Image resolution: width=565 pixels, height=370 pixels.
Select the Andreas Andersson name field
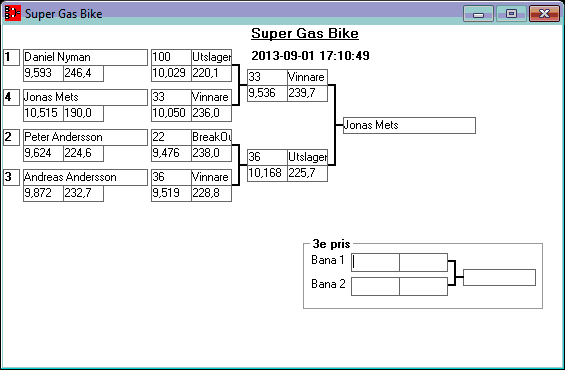click(85, 177)
